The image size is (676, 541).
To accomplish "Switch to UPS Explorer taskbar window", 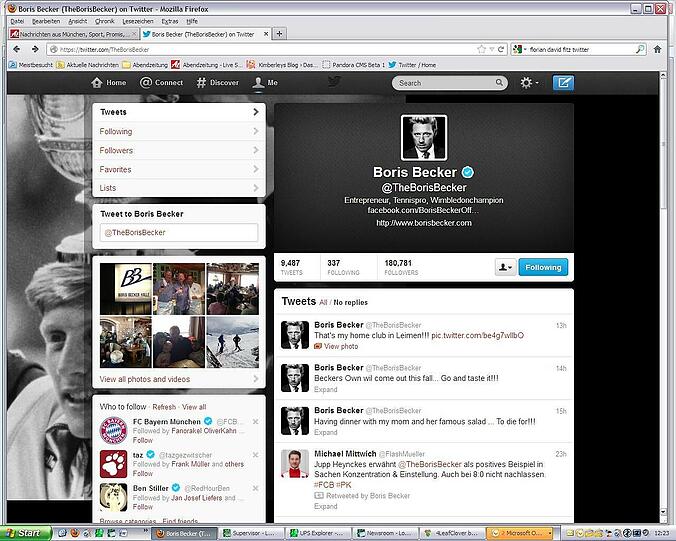I will point(317,533).
